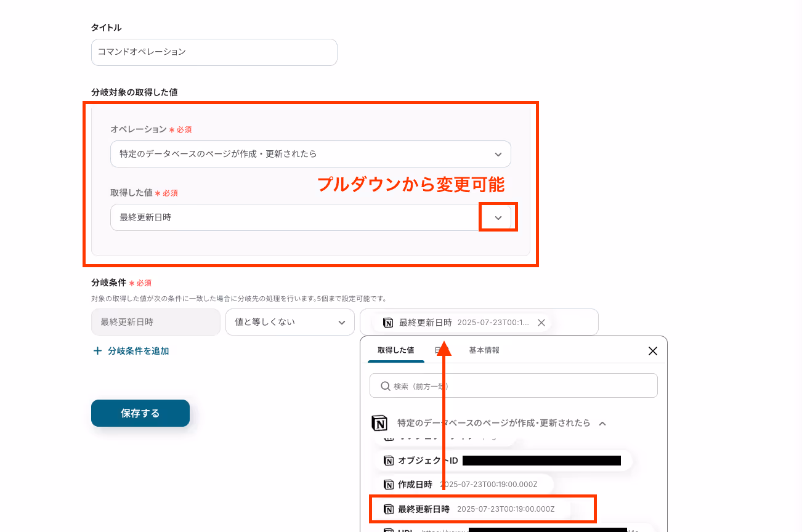This screenshot has height=532, width=802.
Task: Click the Notion icon in the condition value chip
Action: pos(388,323)
